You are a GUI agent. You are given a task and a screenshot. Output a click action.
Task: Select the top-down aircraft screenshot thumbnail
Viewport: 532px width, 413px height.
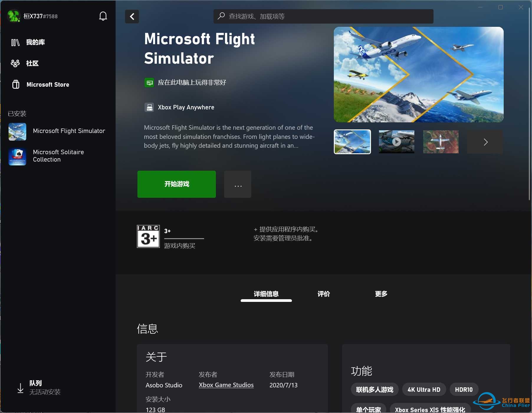click(x=441, y=142)
